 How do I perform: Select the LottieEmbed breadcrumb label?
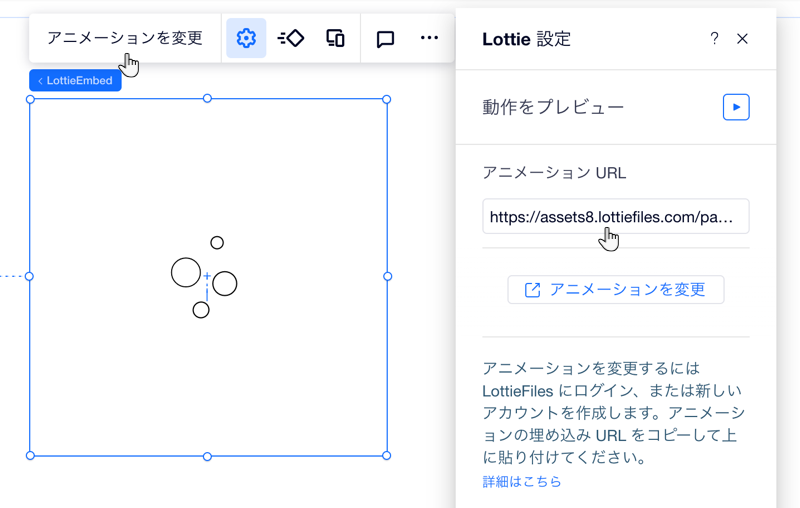[x=76, y=80]
